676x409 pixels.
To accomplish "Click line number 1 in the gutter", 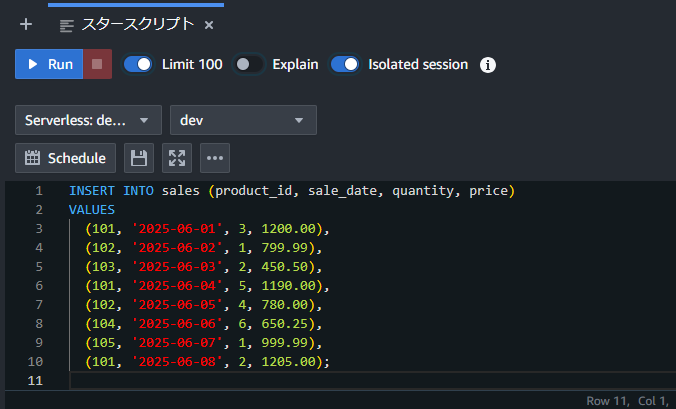I will tap(39, 190).
